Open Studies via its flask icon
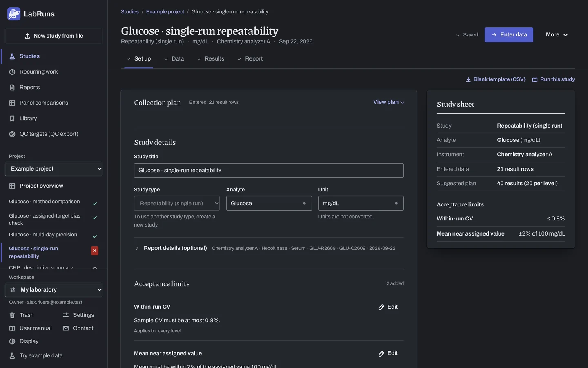Screen dimensions: 588x368 click(12, 56)
